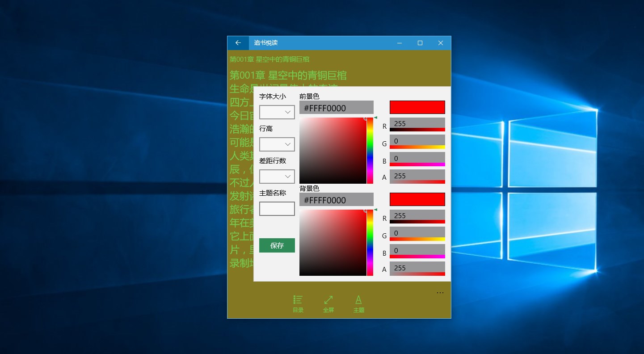Click the foreground hue strip
Image resolution: width=644 pixels, height=354 pixels.
(370, 150)
